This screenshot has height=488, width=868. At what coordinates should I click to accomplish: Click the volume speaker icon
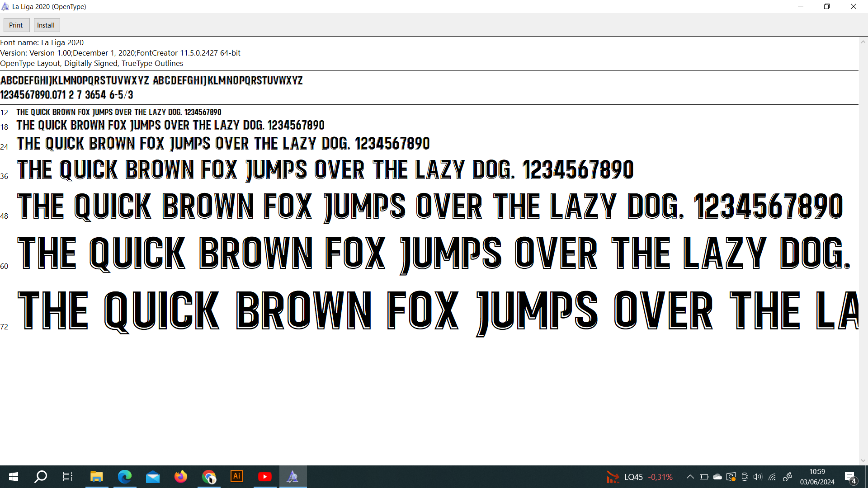coord(758,477)
